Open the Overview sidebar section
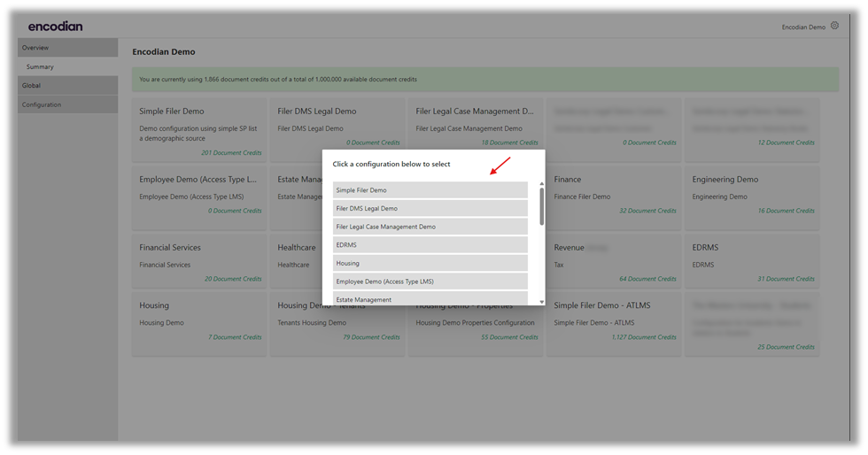The height and width of the screenshot is (455, 868). tap(67, 48)
